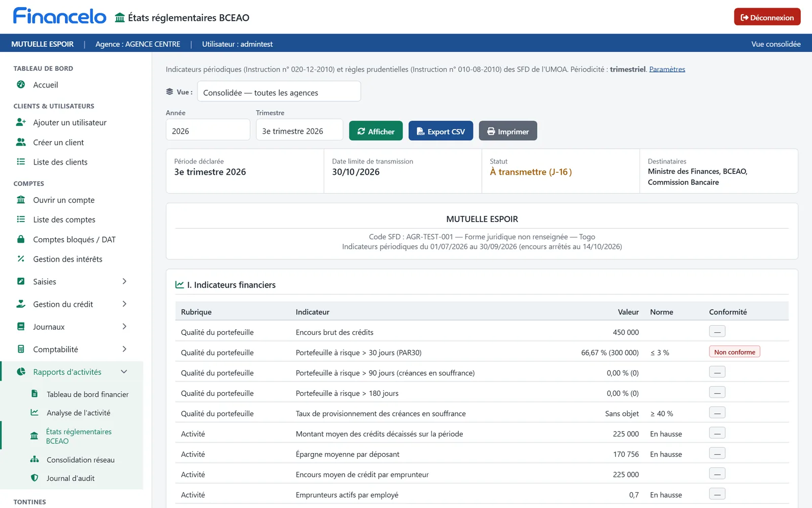Go to Analyse de l'activité
The width and height of the screenshot is (812, 508).
coord(78,413)
